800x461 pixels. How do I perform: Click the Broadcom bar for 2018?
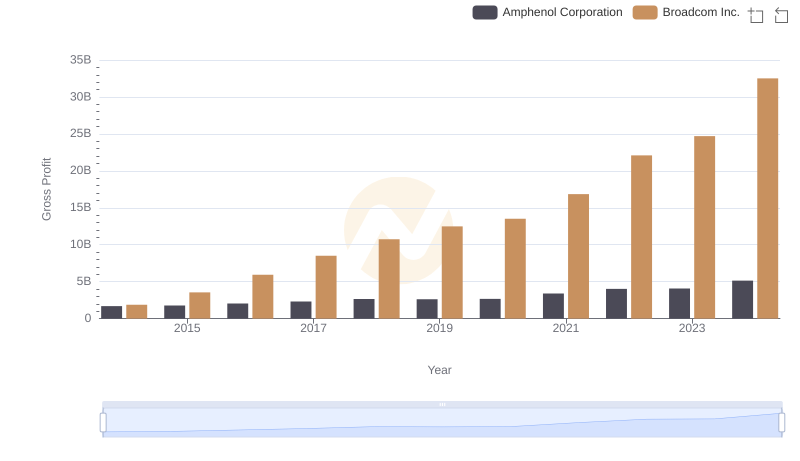point(389,279)
